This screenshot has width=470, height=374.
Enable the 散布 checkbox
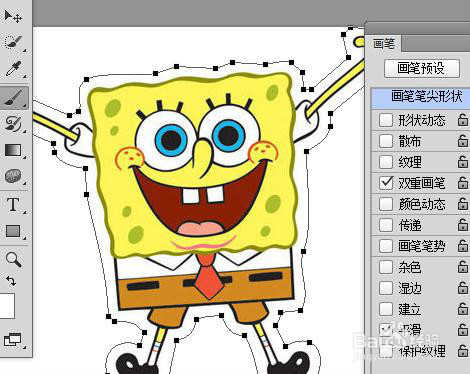tap(386, 141)
